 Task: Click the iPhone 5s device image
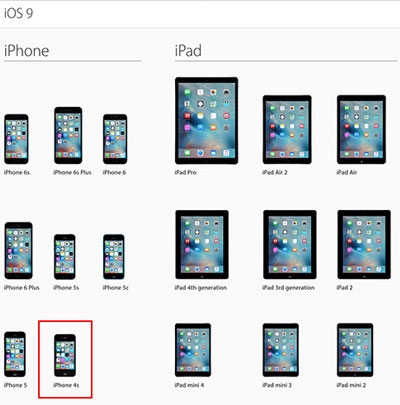(65, 257)
